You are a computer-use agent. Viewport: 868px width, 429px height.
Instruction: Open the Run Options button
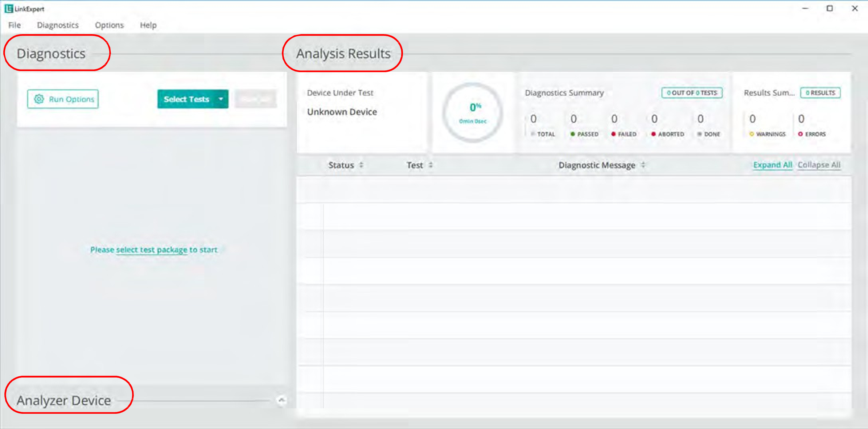63,99
